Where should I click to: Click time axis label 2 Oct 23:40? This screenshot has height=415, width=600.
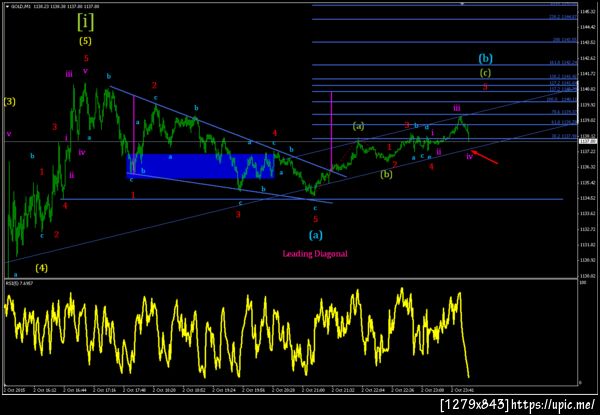463,391
